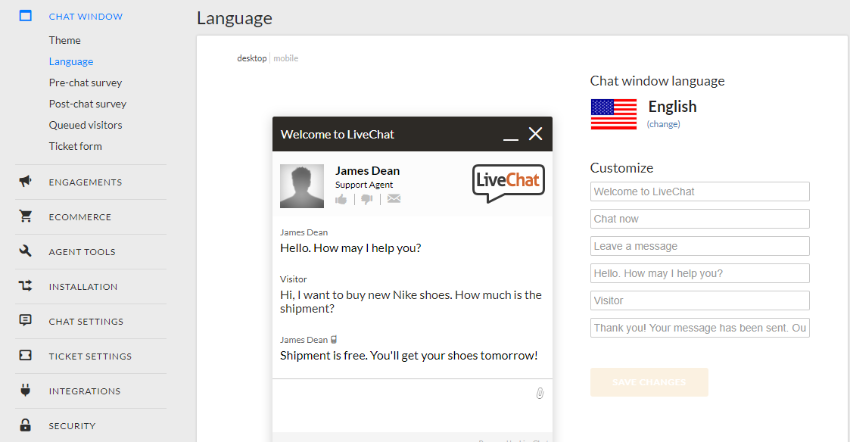Viewport: 850px width, 442px height.
Task: Click the 'Hello. How may I help you?' chat message
Action: (x=350, y=248)
